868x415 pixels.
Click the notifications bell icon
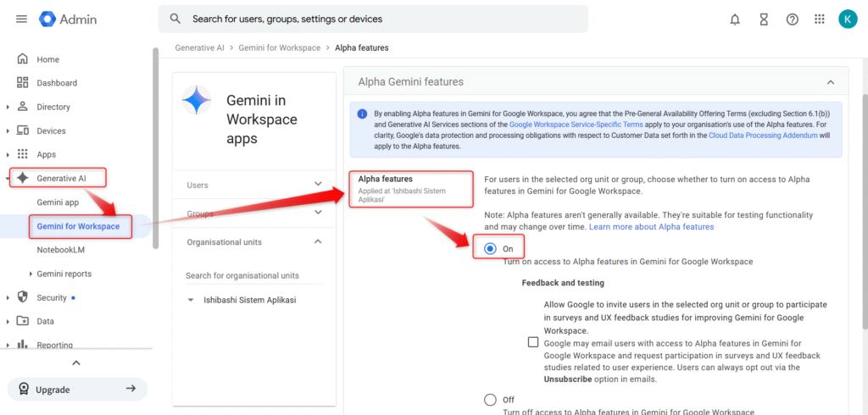[735, 19]
